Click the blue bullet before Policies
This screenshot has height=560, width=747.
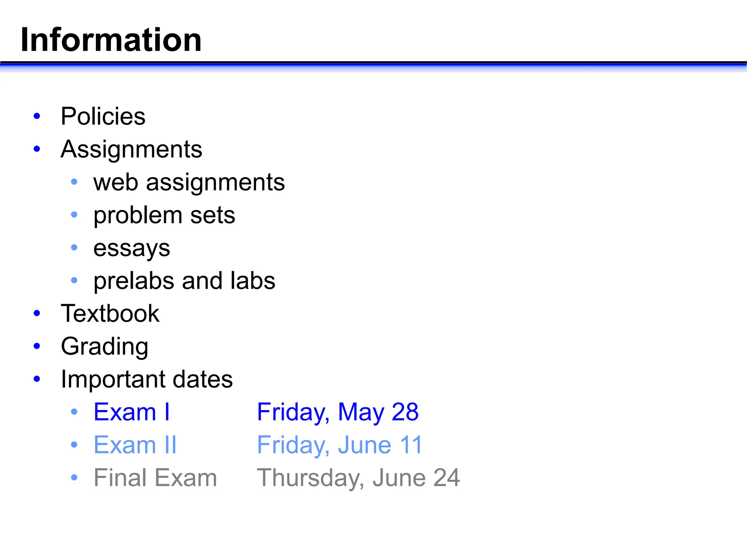pyautogui.click(x=37, y=116)
